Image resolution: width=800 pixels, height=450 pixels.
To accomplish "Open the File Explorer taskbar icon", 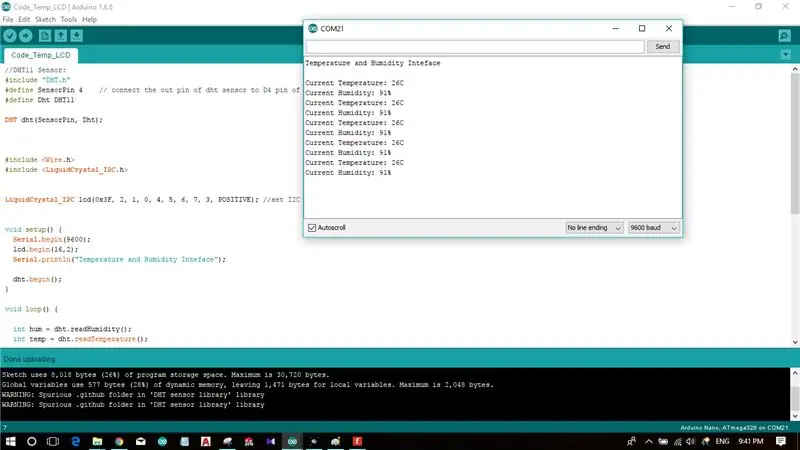I will (x=97, y=441).
